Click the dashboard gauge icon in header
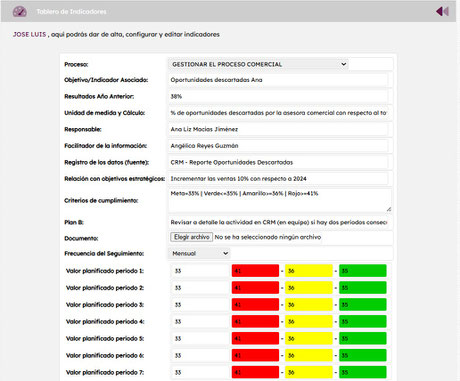The height and width of the screenshot is (381, 460). [20, 12]
